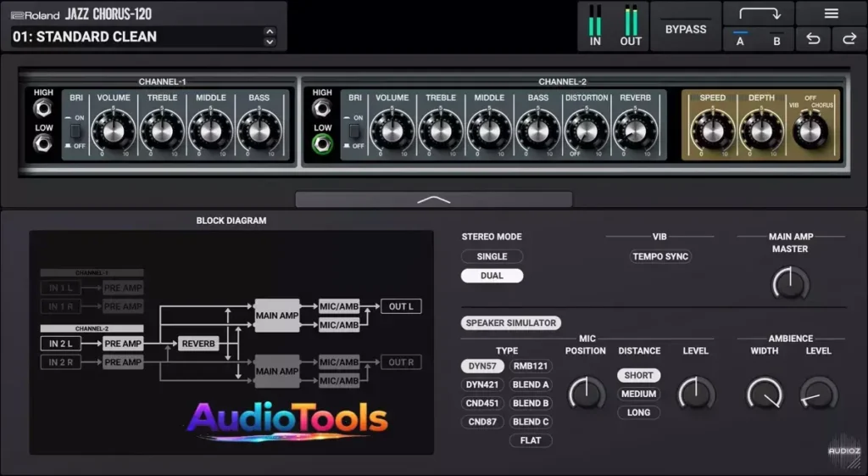
Task: Click Channel-2 BASS knob
Action: pyautogui.click(x=537, y=131)
